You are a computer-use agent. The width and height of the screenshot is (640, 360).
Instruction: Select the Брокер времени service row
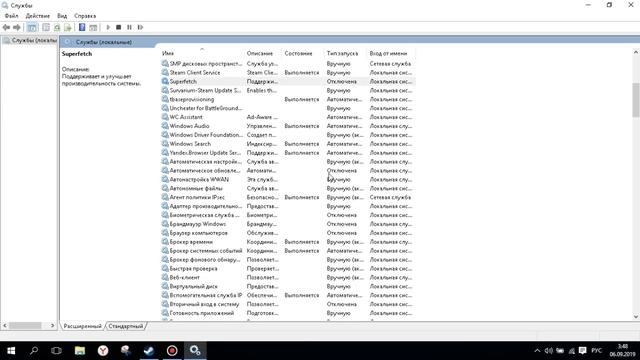click(x=288, y=242)
